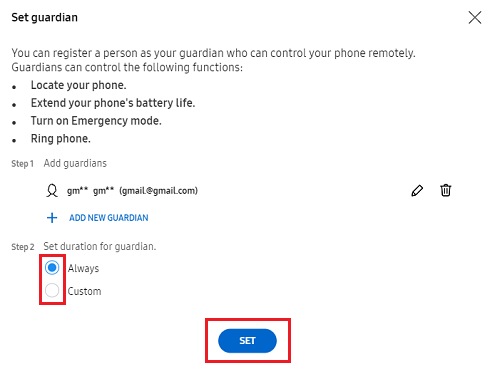This screenshot has width=500, height=369.
Task: Choose the Custom duration radio button
Action: click(x=52, y=290)
